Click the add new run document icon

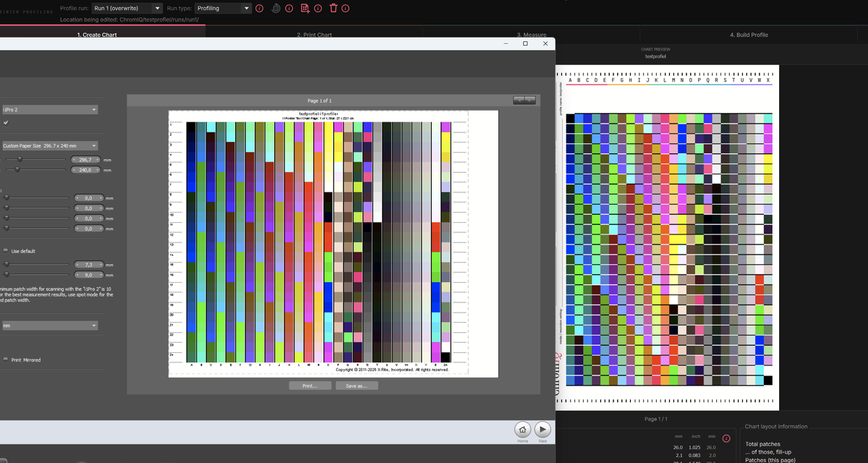click(305, 8)
